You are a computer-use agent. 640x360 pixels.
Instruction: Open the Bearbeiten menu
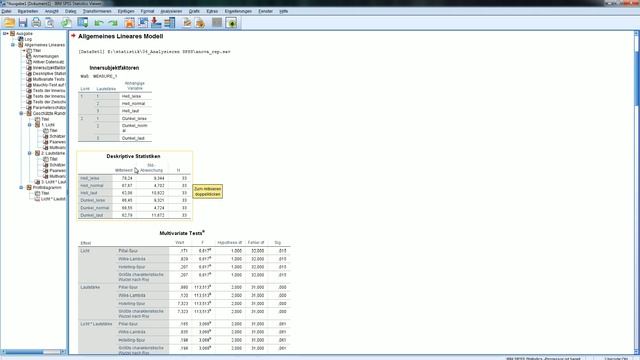28,11
